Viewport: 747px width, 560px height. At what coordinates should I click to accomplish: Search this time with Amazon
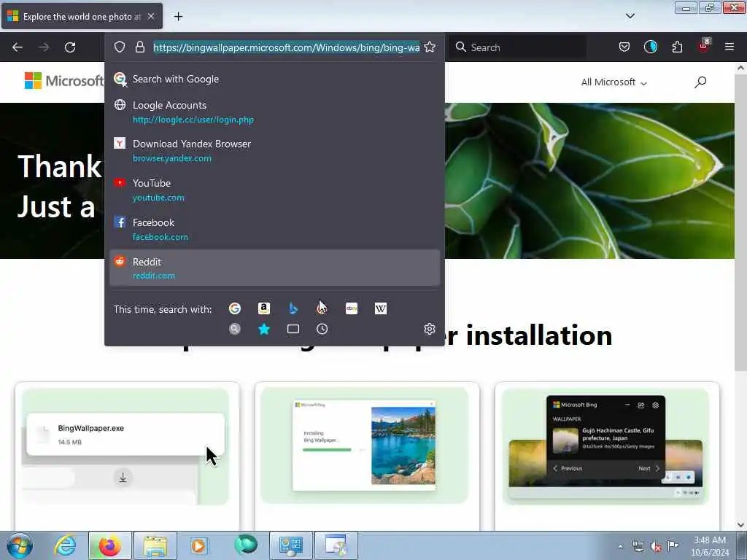(264, 308)
